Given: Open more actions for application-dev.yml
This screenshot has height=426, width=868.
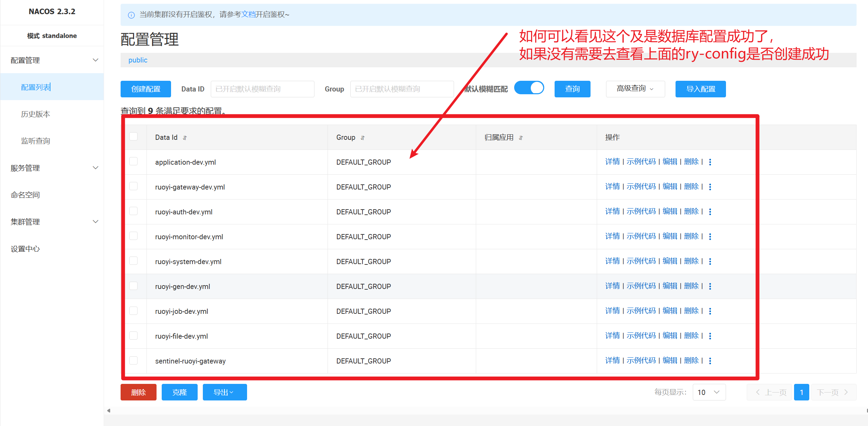Looking at the screenshot, I should (x=710, y=162).
